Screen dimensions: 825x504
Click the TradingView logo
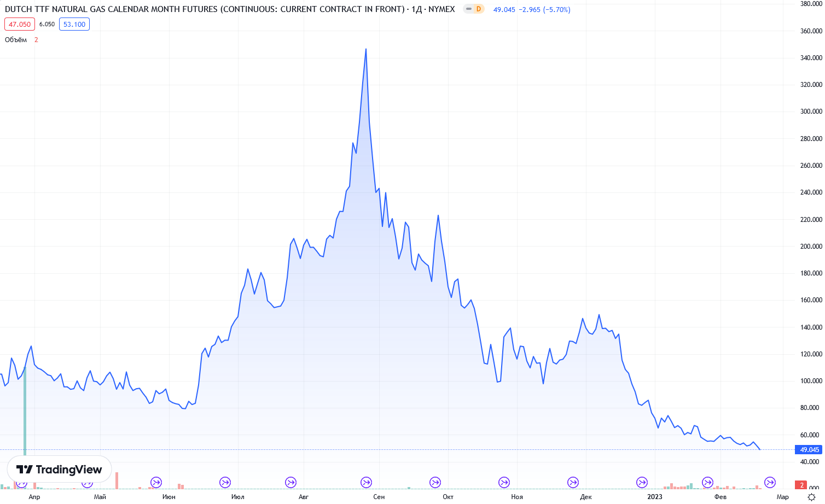tap(59, 470)
